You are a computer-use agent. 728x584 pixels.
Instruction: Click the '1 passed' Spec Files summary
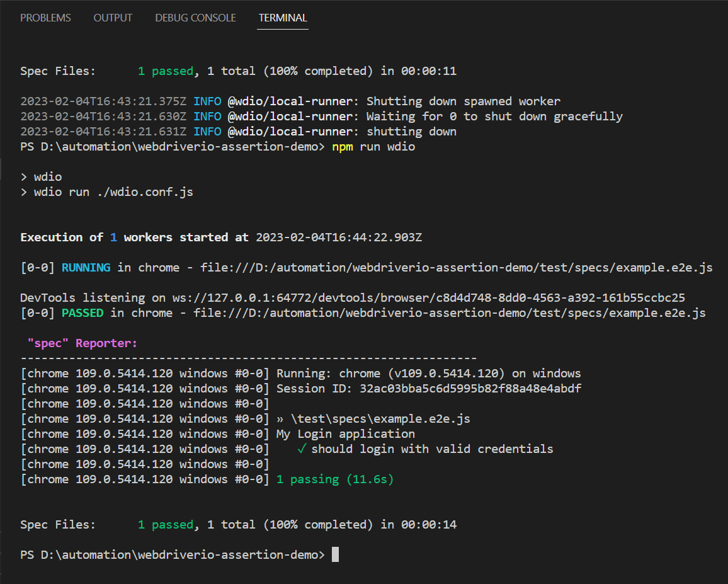click(165, 524)
